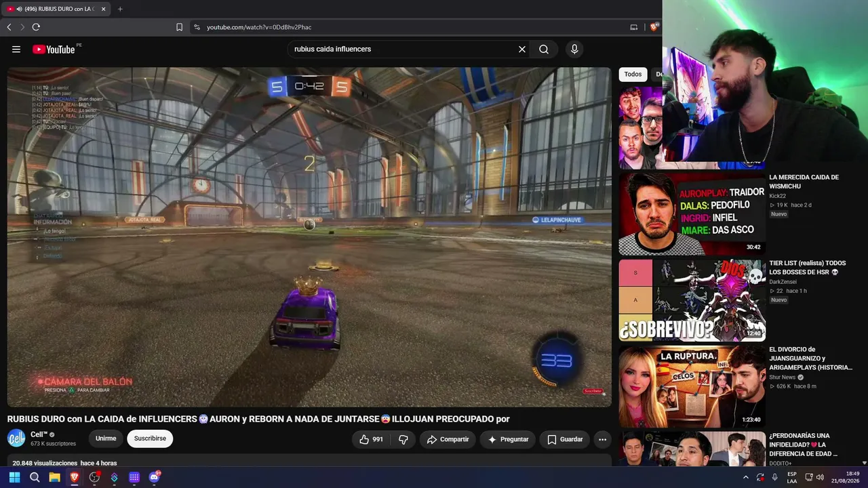868x488 pixels.
Task: Open the Cell channel name link
Action: click(39, 434)
